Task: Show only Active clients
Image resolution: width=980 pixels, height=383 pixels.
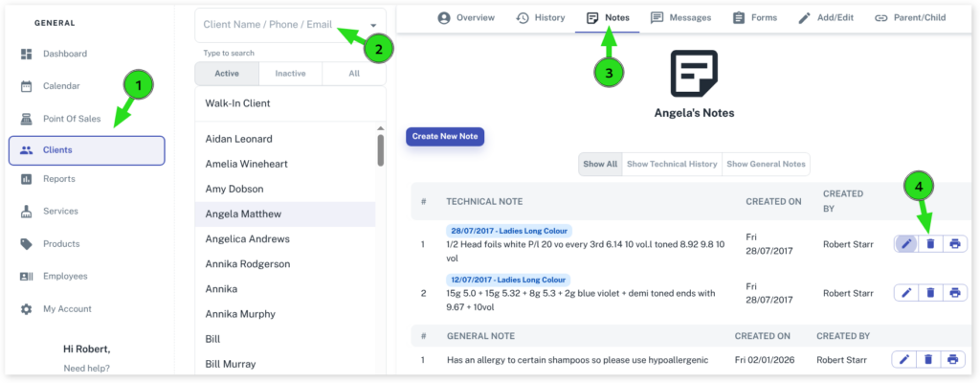Action: coord(227,74)
